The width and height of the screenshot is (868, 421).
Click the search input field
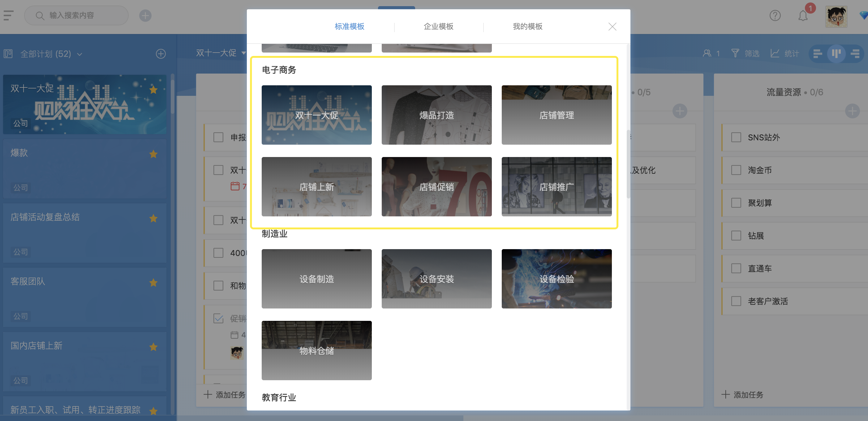pos(76,15)
